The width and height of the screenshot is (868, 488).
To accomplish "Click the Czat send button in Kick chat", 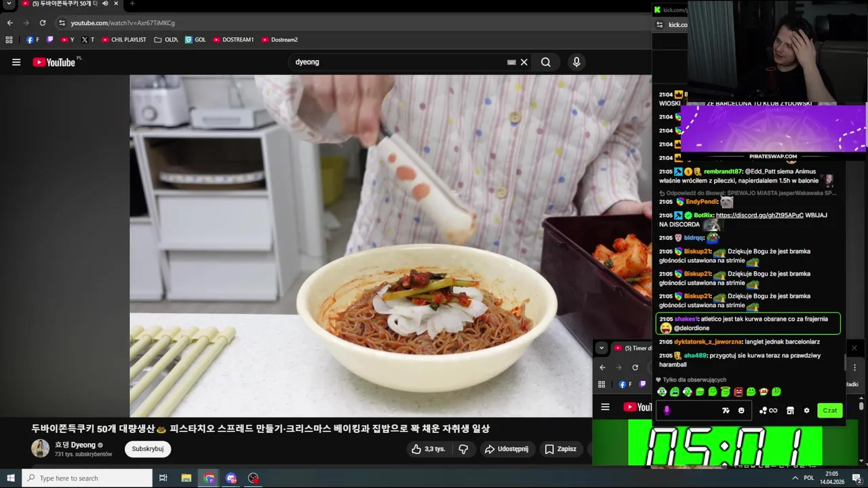I will pyautogui.click(x=830, y=411).
